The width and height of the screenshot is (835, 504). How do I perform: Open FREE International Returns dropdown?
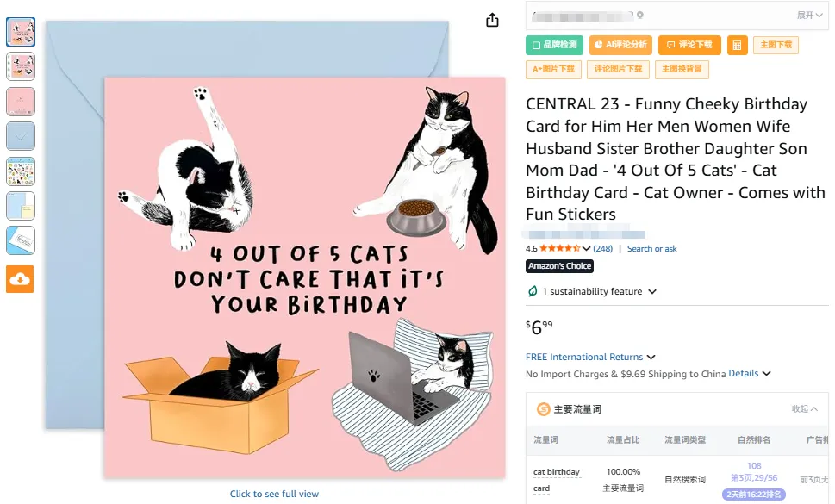(x=590, y=357)
